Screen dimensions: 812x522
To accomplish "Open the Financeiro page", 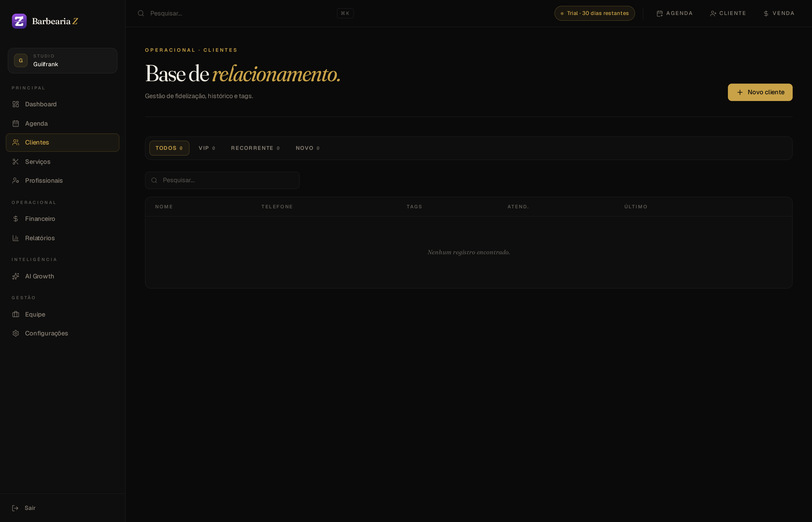I will (x=62, y=219).
